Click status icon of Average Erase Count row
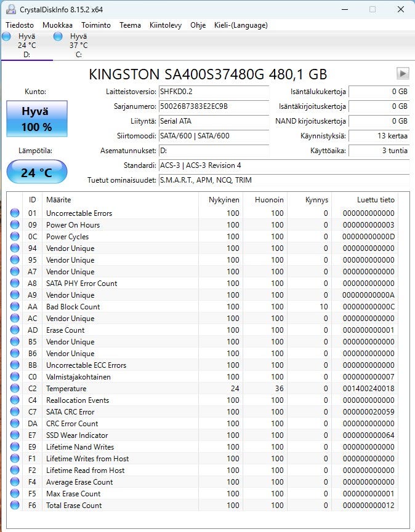415x532 pixels. (15, 482)
